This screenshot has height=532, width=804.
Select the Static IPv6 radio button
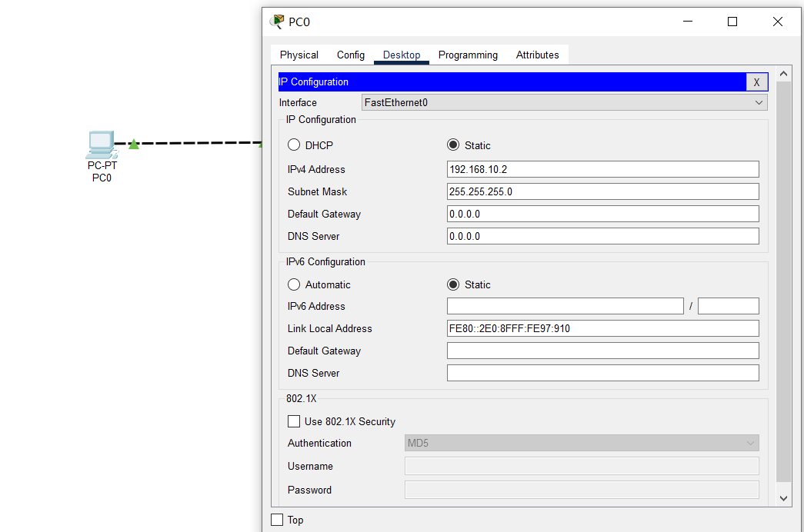[x=452, y=284]
